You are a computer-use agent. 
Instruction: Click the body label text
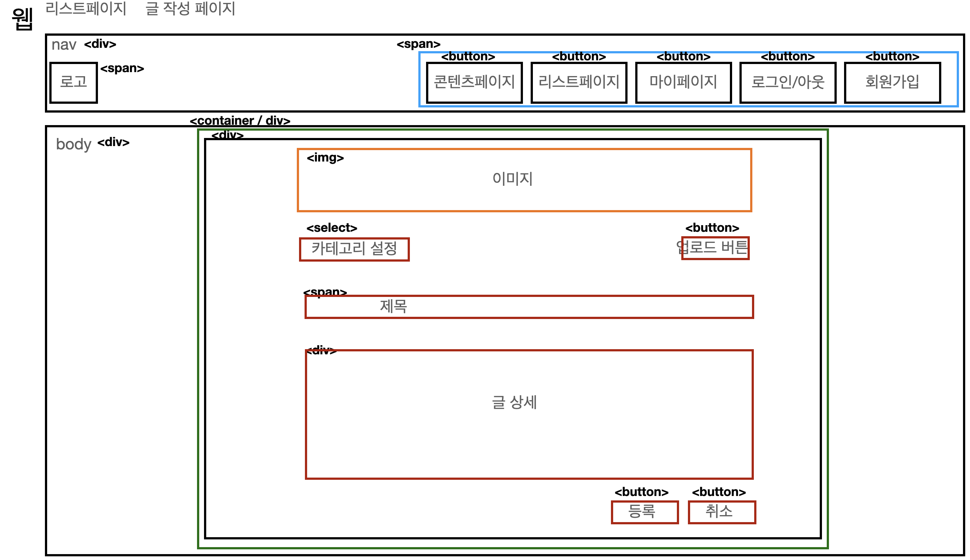click(x=74, y=144)
